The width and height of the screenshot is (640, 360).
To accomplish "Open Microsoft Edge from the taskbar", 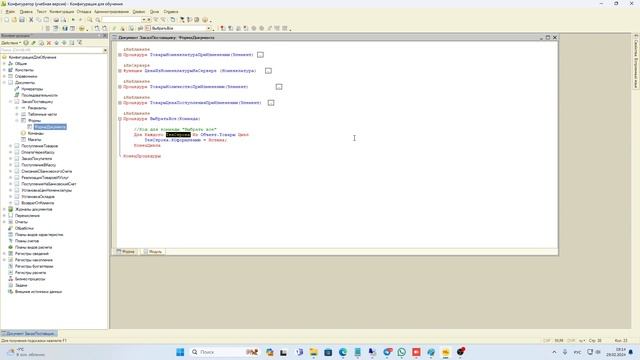I will click(343, 352).
